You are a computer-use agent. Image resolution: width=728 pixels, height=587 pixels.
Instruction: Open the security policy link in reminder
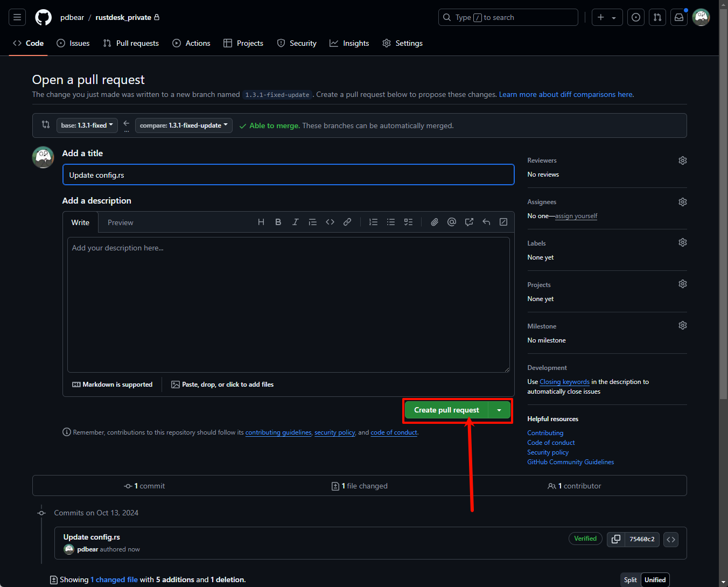[x=335, y=432]
